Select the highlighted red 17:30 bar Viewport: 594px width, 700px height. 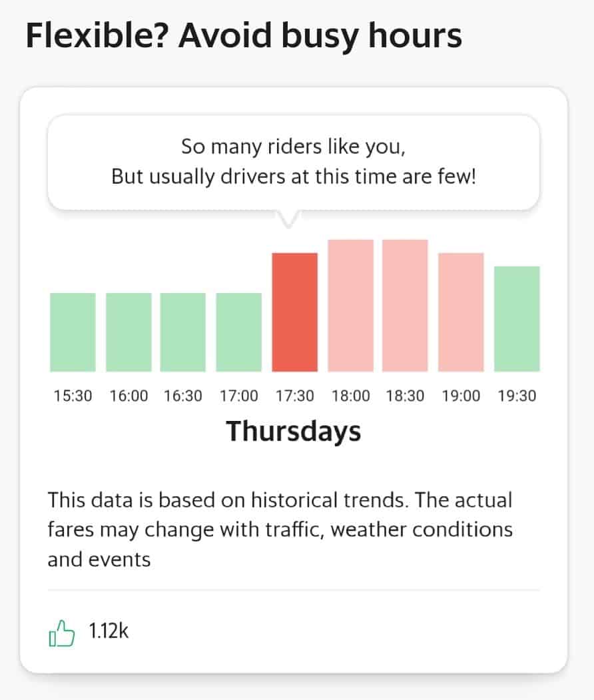coord(295,312)
